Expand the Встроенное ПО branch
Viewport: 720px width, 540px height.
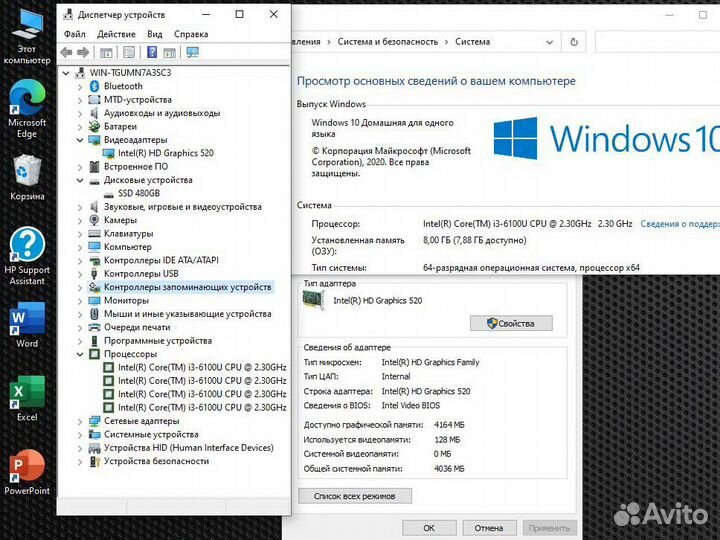[80, 167]
